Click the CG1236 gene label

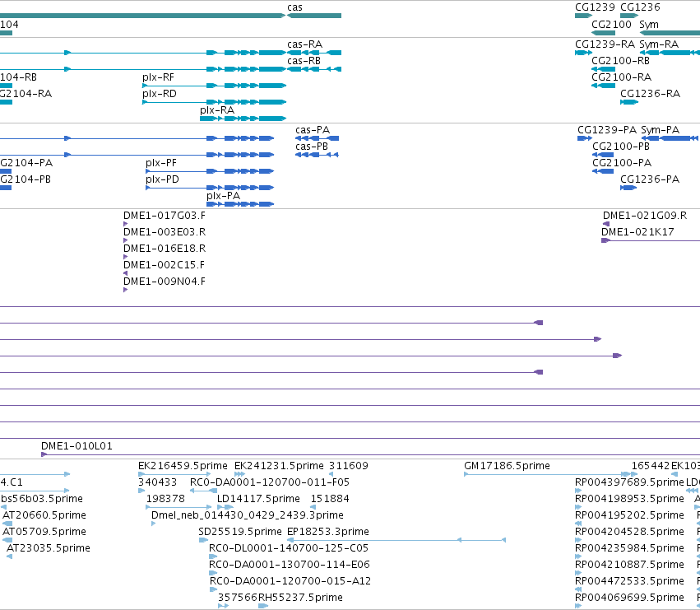pyautogui.click(x=640, y=7)
